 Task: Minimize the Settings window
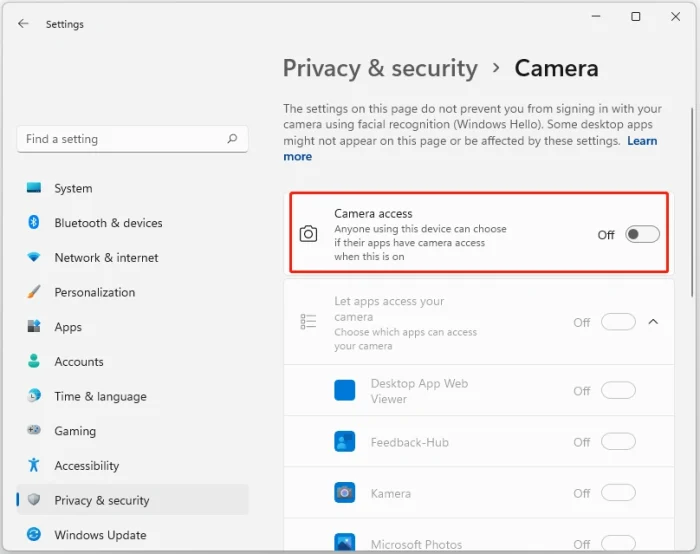pos(596,17)
